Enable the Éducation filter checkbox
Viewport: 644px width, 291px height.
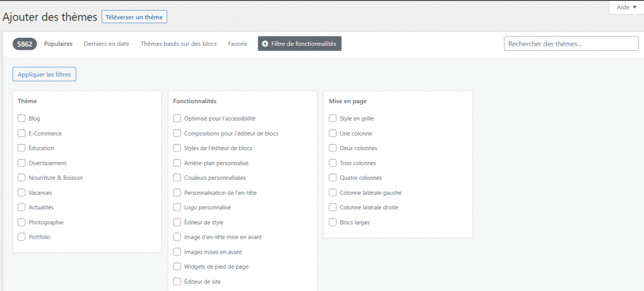point(21,148)
